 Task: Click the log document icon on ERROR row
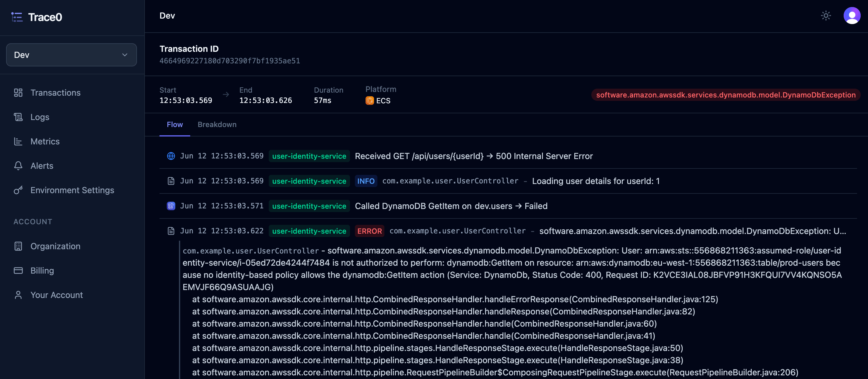(x=171, y=231)
